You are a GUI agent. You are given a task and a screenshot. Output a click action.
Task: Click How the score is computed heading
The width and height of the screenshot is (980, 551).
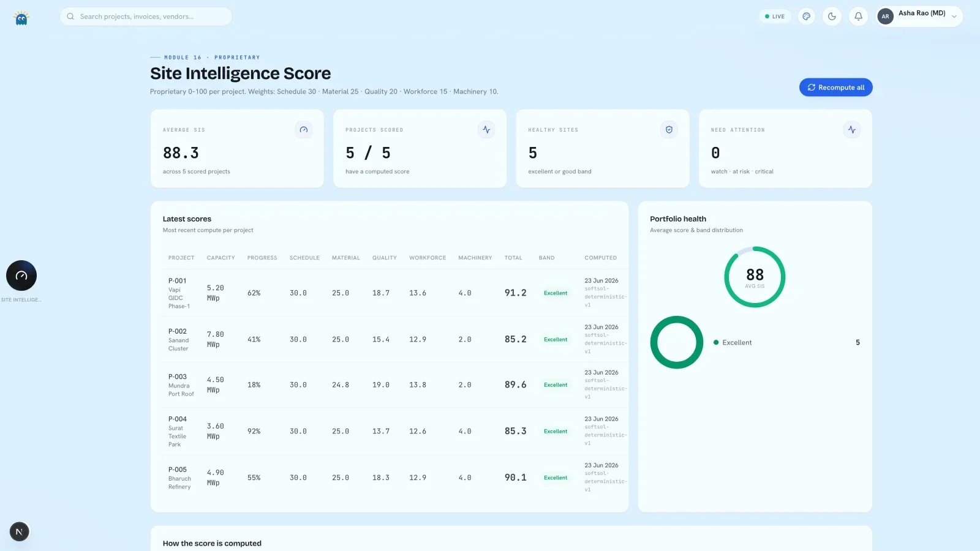pyautogui.click(x=212, y=544)
